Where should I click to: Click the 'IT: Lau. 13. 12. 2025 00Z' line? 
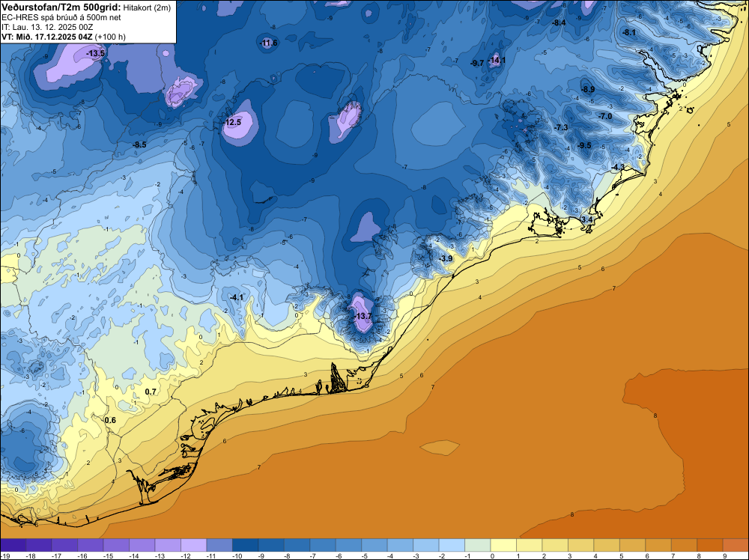[47, 27]
